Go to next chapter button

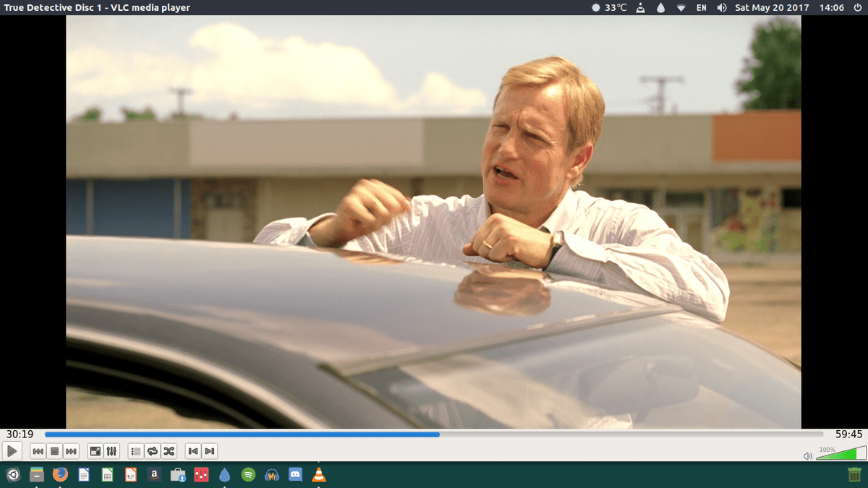pyautogui.click(x=209, y=451)
